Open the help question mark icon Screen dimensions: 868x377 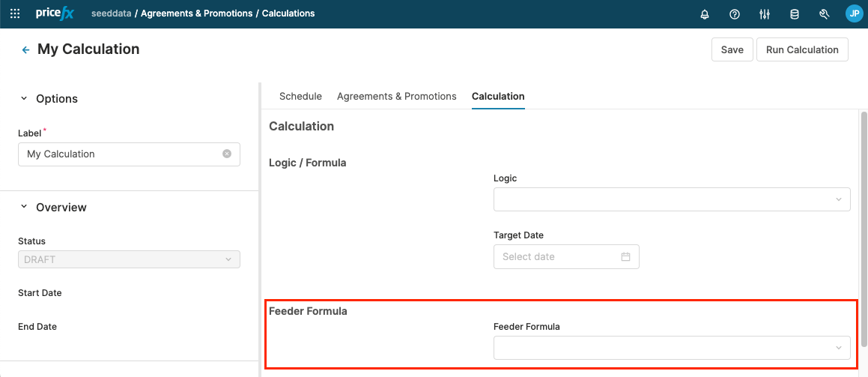pyautogui.click(x=735, y=14)
